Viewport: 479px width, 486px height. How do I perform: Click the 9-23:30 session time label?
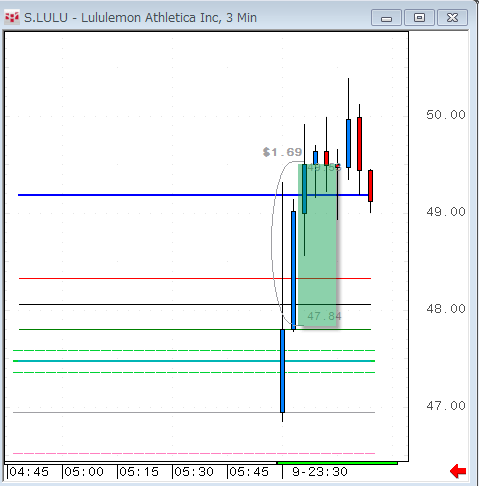[x=320, y=472]
